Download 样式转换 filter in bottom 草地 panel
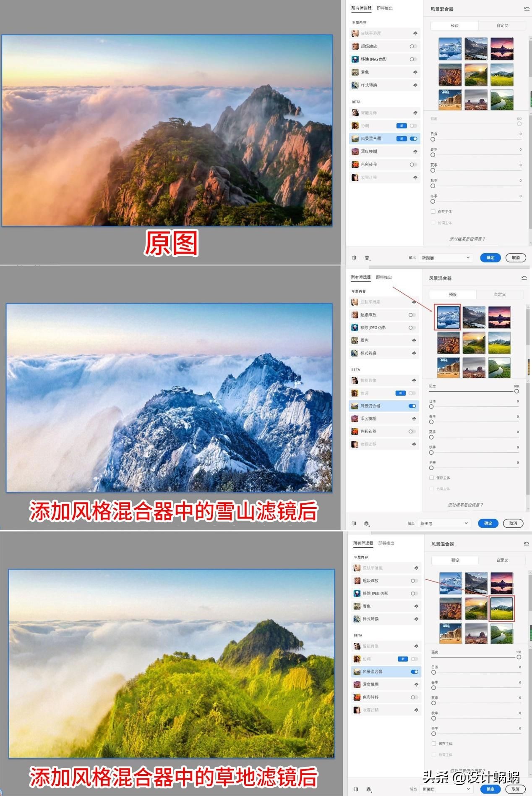This screenshot has height=796, width=532. pyautogui.click(x=416, y=619)
